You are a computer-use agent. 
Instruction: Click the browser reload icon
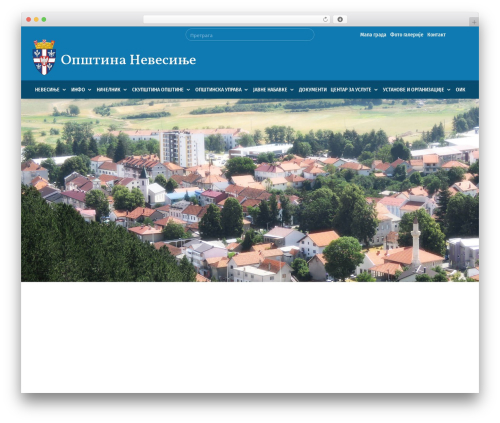pos(325,19)
